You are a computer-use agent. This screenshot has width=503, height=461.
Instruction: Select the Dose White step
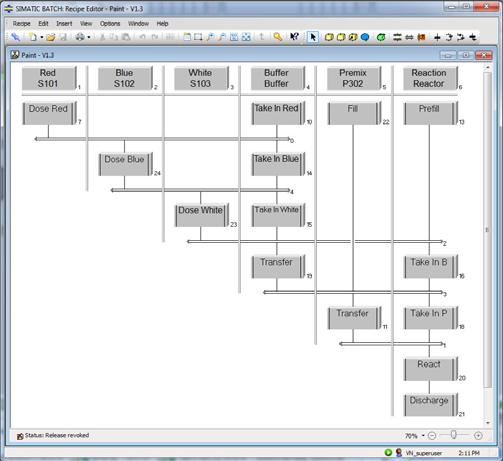202,215
